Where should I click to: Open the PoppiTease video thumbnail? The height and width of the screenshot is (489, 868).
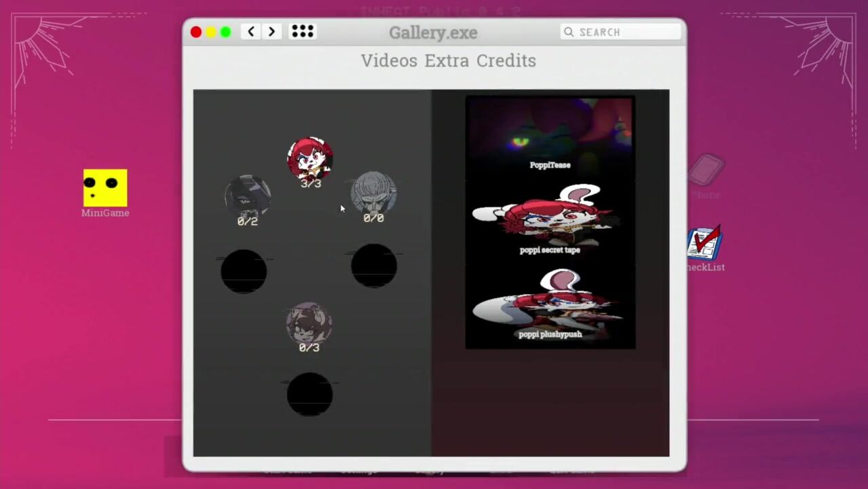pyautogui.click(x=550, y=134)
